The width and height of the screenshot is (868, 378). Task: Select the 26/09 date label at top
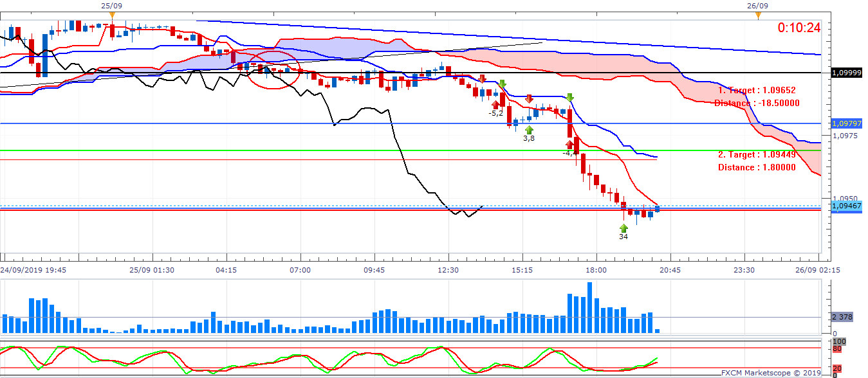click(757, 5)
